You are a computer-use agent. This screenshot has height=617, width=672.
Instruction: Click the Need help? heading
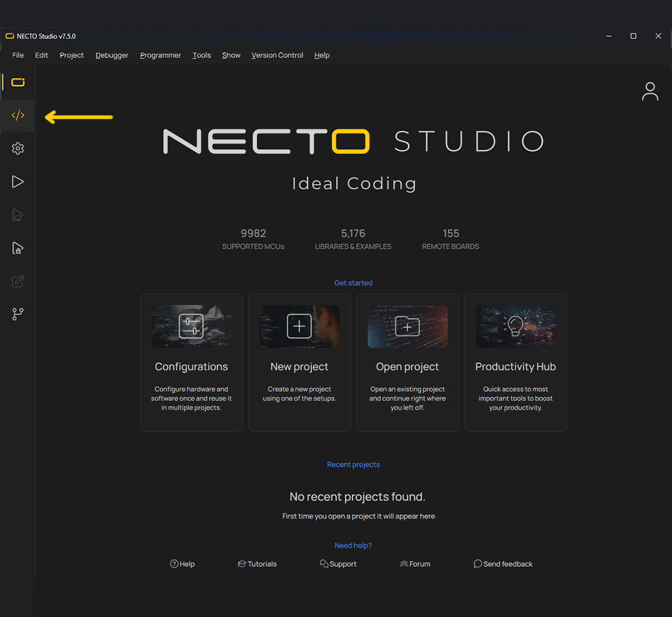[353, 546]
